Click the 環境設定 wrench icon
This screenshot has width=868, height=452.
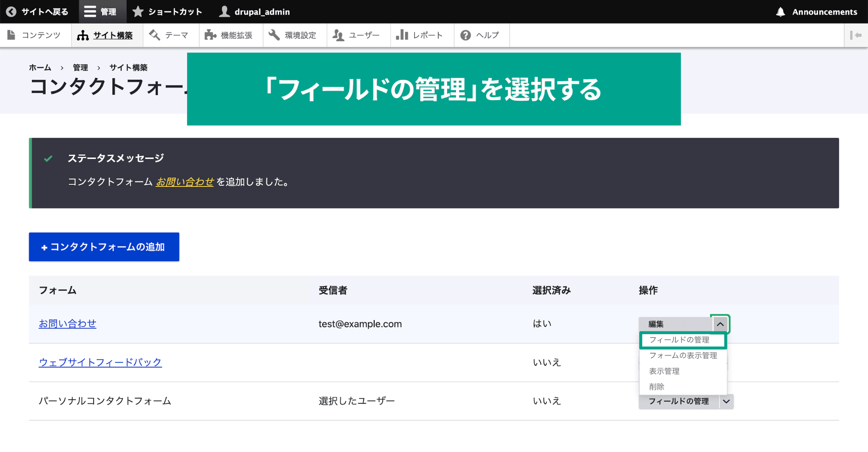click(x=274, y=35)
